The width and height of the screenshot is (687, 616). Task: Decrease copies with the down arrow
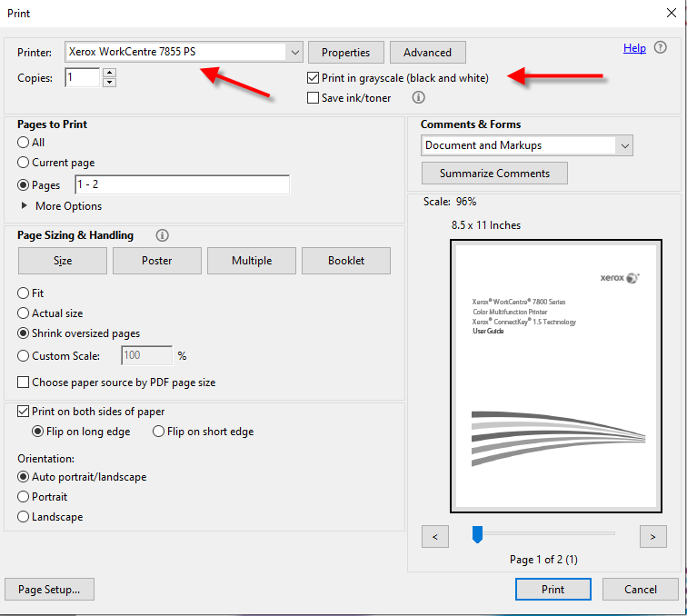[109, 83]
